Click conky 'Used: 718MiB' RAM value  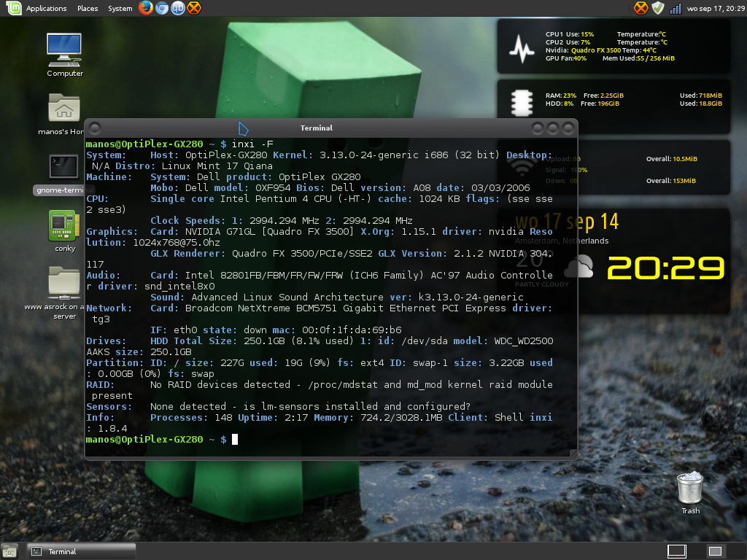[701, 96]
